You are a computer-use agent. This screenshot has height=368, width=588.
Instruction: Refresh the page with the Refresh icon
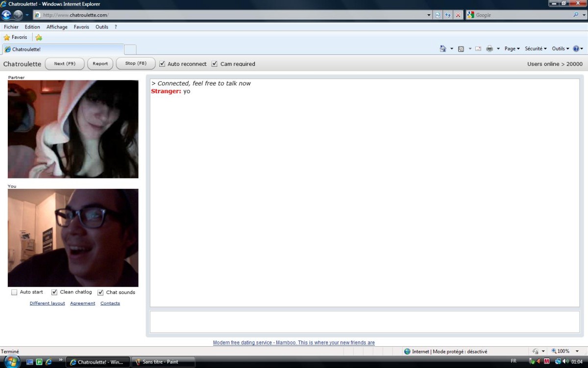point(448,15)
